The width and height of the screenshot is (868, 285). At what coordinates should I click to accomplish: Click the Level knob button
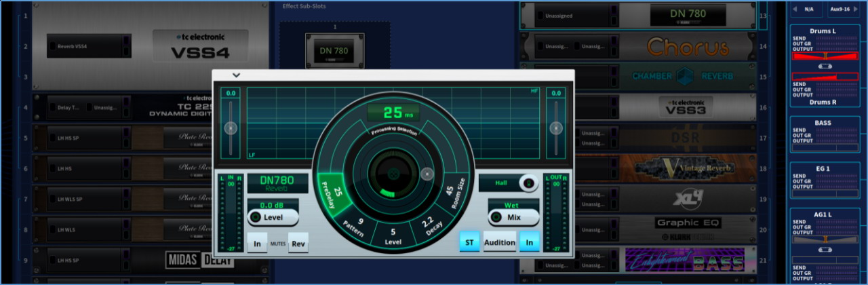pyautogui.click(x=273, y=217)
